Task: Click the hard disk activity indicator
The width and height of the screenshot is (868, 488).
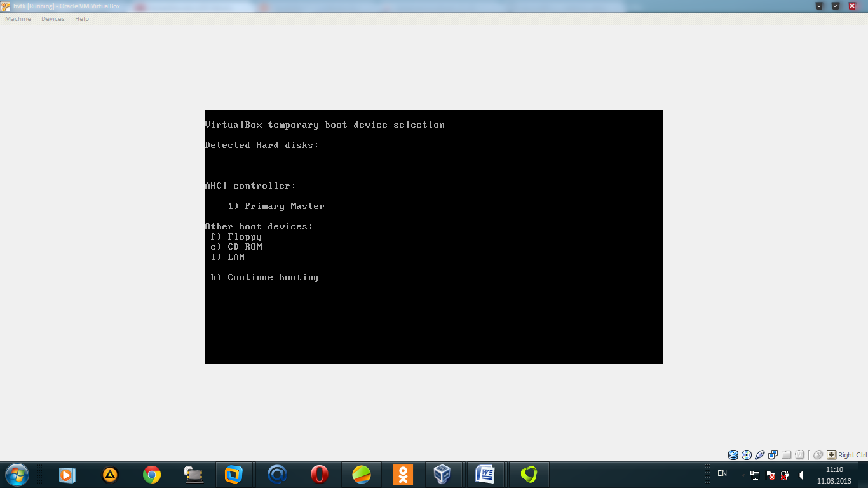Action: coord(733,455)
